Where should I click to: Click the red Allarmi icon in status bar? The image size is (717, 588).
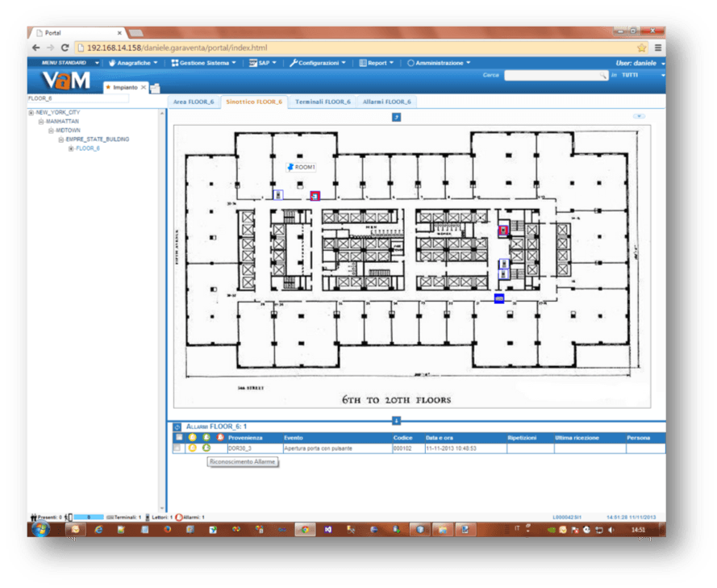179,517
